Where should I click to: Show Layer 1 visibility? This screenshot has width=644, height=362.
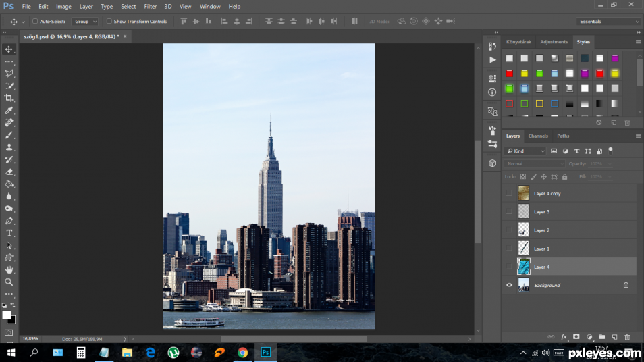509,249
